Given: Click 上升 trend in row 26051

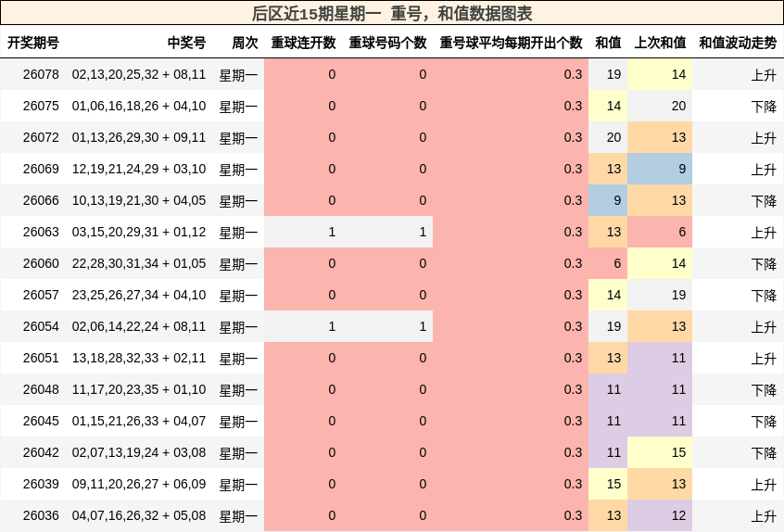Looking at the screenshot, I should tap(764, 359).
